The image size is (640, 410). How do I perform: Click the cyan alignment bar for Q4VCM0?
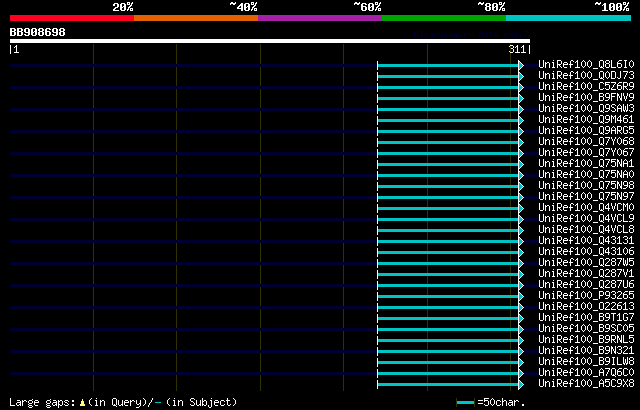pyautogui.click(x=448, y=208)
